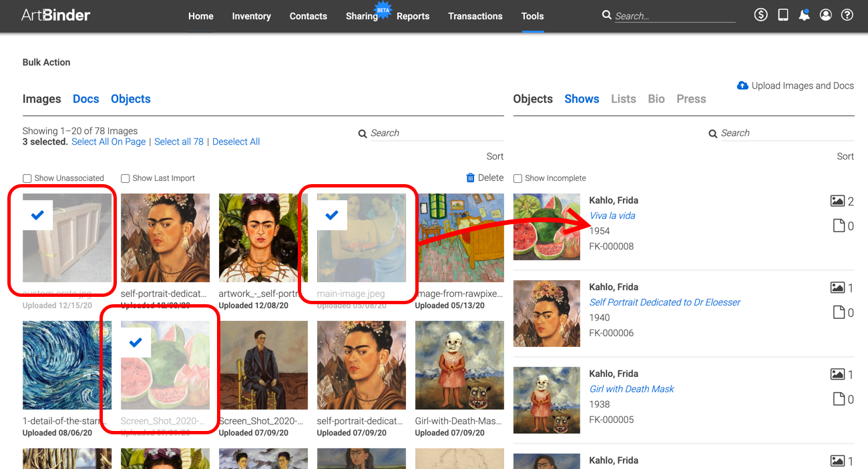Screen dimensions: 868x469
Task: Uncheck the main-image.jpeg checkmark
Action: [x=332, y=215]
